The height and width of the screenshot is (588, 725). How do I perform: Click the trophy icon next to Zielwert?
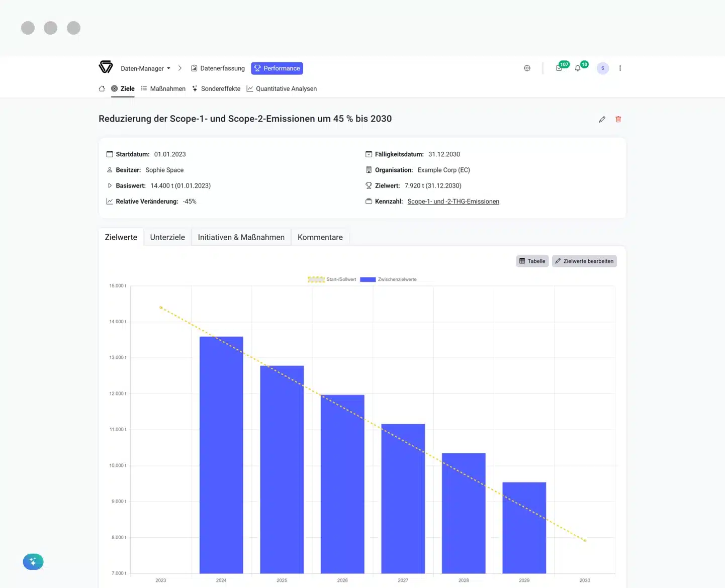pyautogui.click(x=369, y=185)
